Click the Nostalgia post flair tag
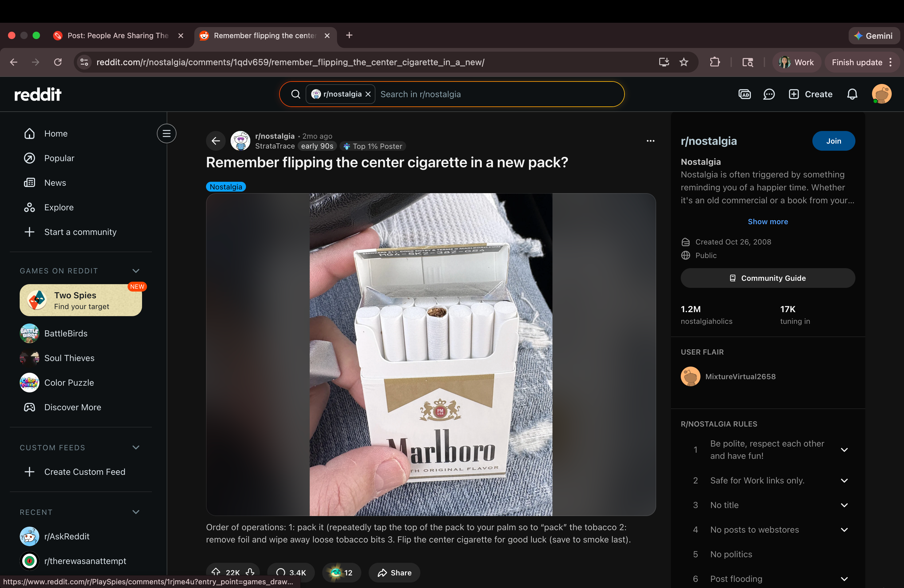 [226, 187]
